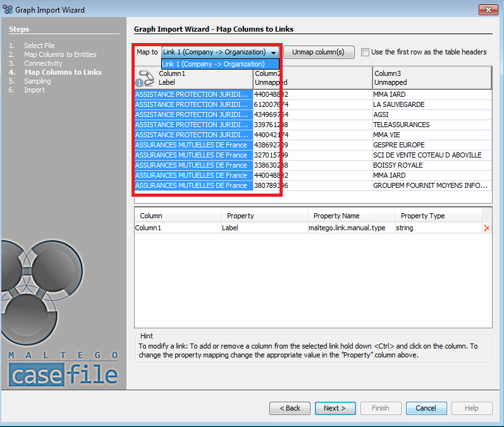Enable 'Use the first row as the table headers'
The width and height of the screenshot is (504, 427).
[365, 52]
